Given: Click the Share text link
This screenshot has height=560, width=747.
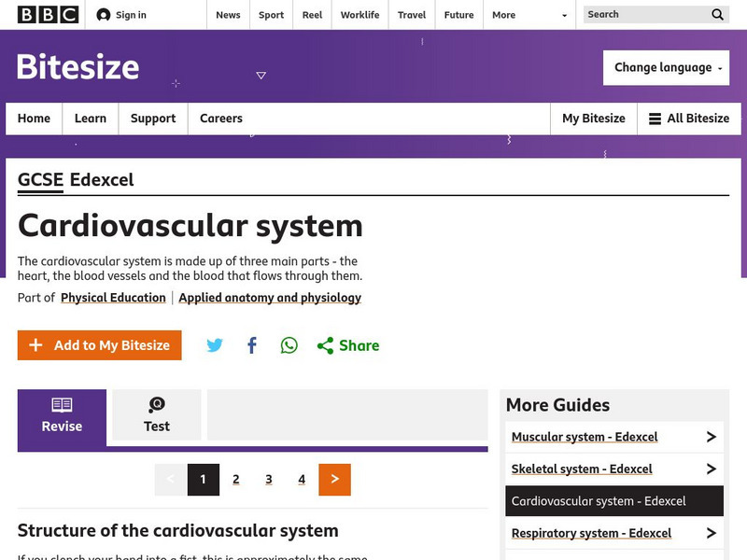Looking at the screenshot, I should click(x=359, y=345).
